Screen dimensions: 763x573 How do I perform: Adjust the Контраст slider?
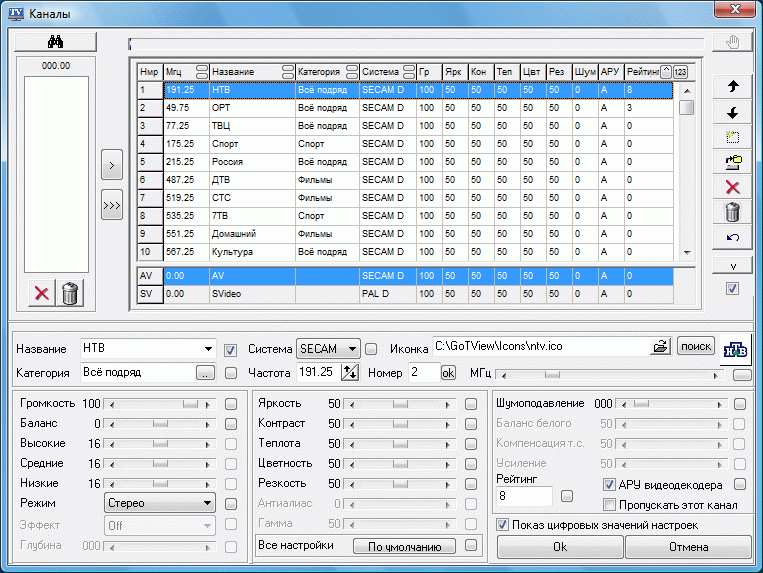tap(400, 424)
